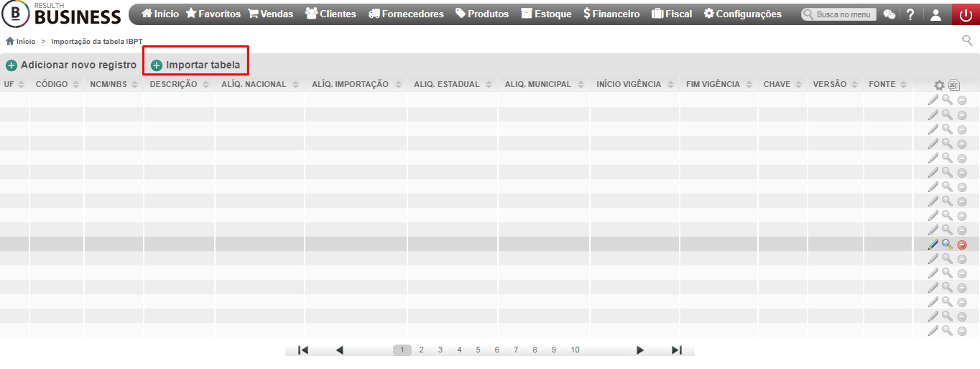Screen dimensions: 980x369
Task: Click the table settings gear icon
Action: (x=939, y=85)
